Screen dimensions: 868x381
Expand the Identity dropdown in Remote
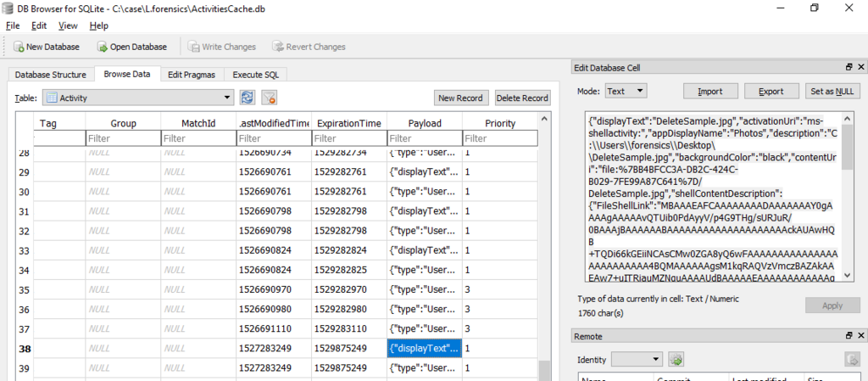coord(637,360)
